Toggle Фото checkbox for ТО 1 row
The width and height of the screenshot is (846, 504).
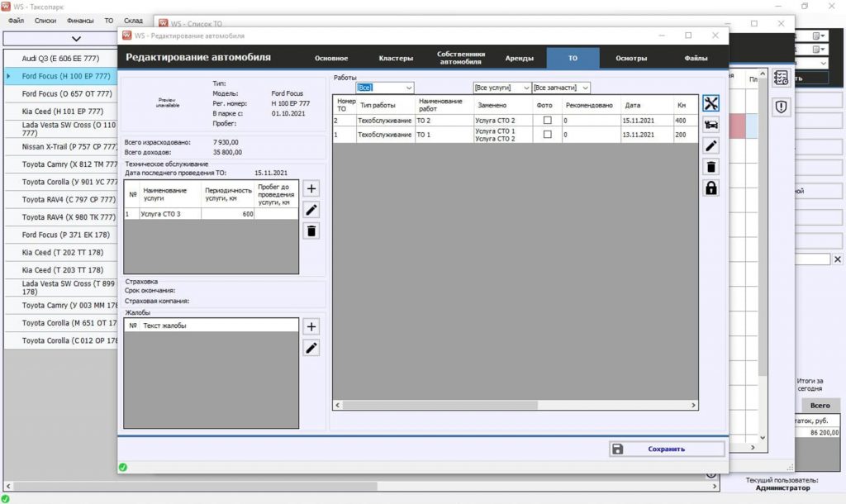[x=547, y=135]
